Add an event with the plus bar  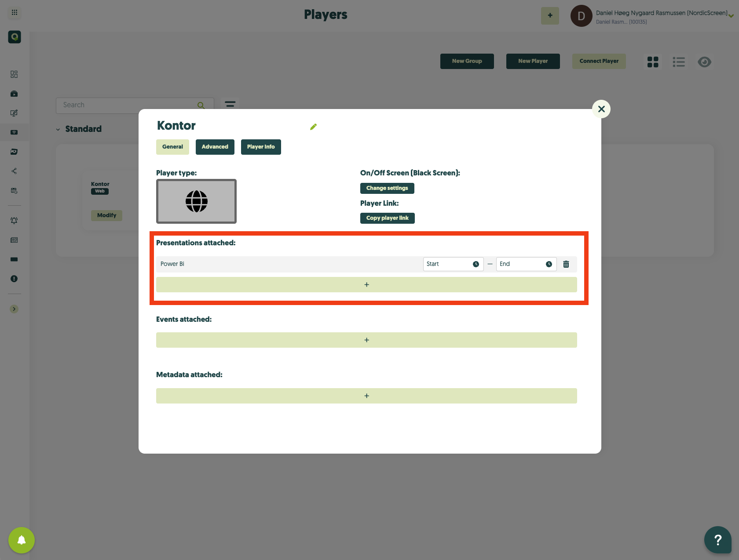(366, 340)
